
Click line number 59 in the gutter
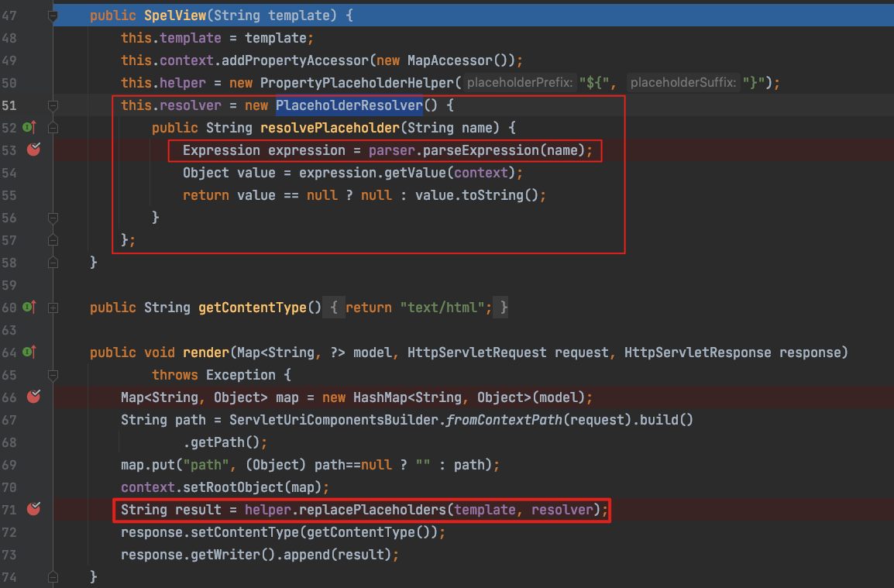point(9,285)
